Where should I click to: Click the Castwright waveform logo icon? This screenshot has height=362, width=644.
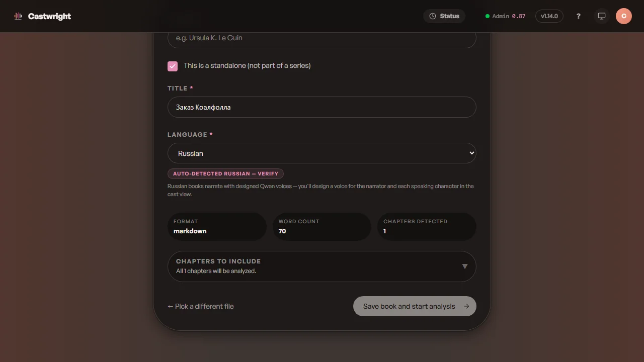pos(18,16)
